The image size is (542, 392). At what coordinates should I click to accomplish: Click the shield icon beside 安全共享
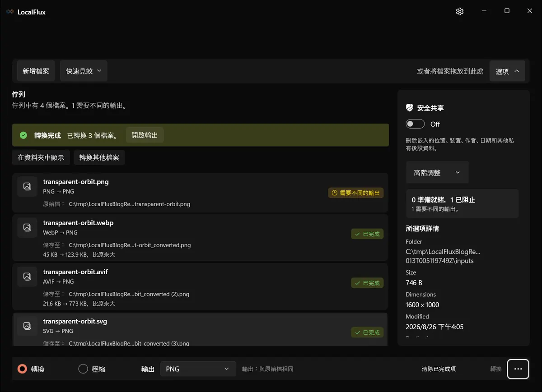(x=410, y=108)
